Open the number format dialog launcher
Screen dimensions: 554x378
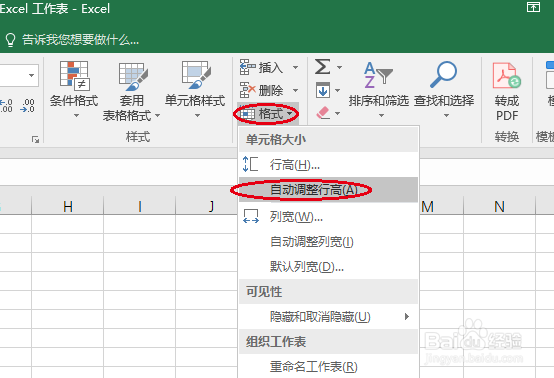tap(35, 140)
